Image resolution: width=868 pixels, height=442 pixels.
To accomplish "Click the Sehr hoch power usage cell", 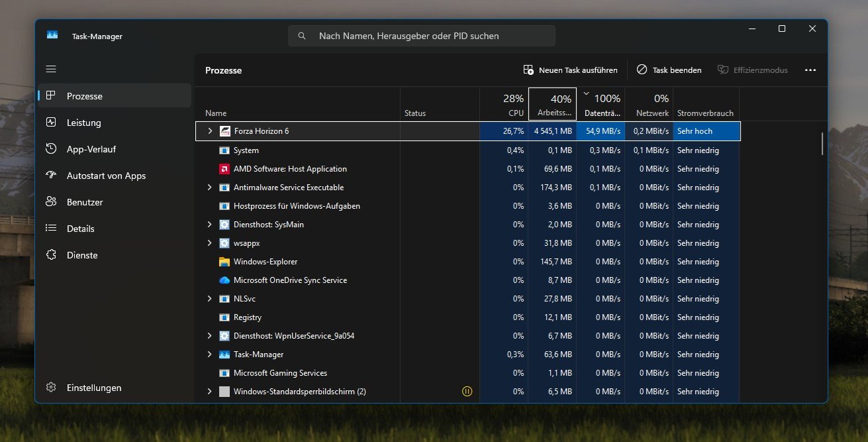I will pyautogui.click(x=706, y=131).
